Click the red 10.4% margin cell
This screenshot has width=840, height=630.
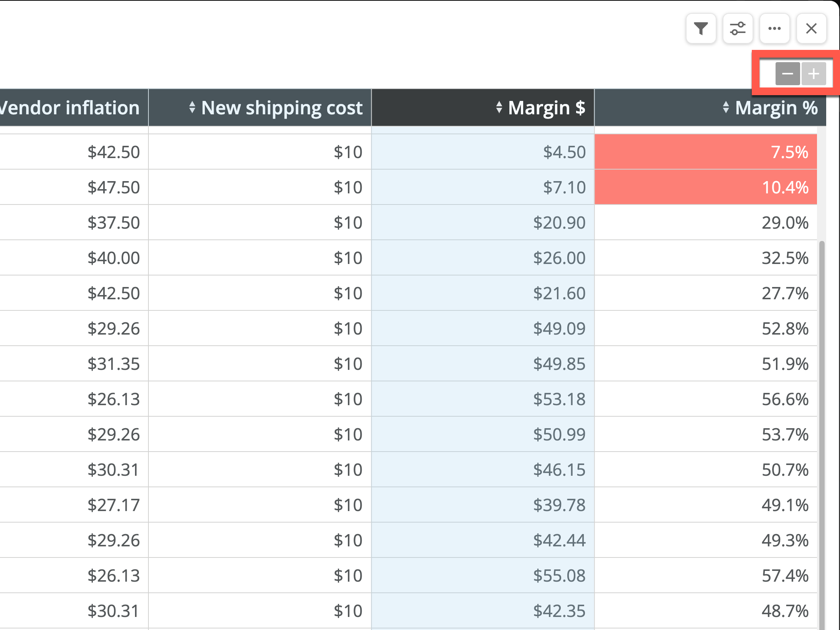706,187
